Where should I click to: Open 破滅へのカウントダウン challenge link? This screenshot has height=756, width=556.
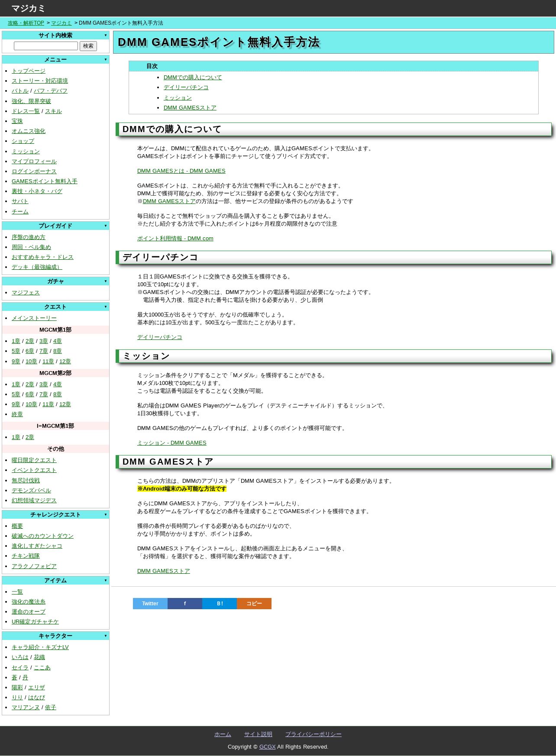(x=42, y=536)
